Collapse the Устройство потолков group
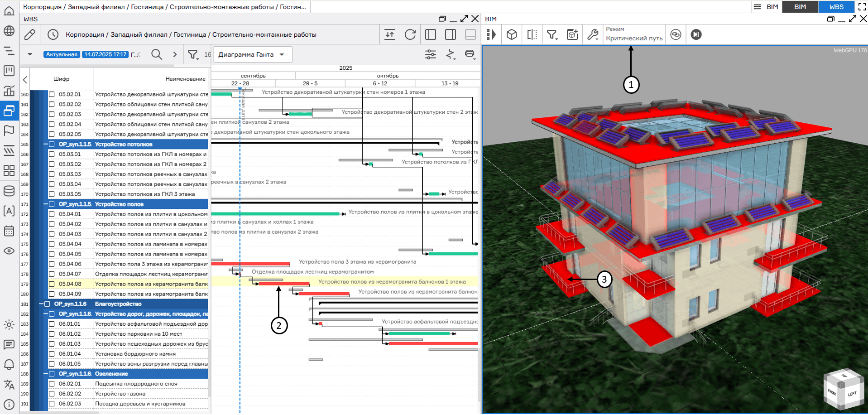The image size is (868, 415). click(46, 145)
